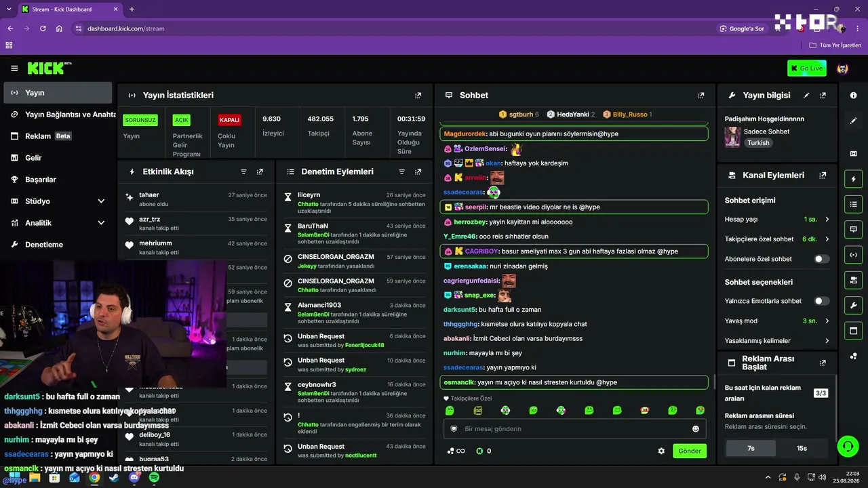Toggle Yalnızca Emotlarla sohbet switch
This screenshot has width=868, height=488.
pyautogui.click(x=821, y=301)
